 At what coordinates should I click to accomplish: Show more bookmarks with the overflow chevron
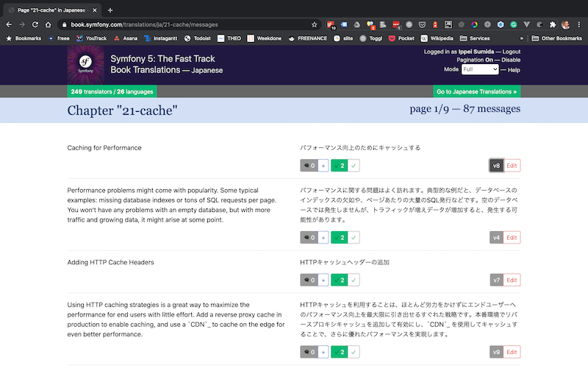point(521,38)
